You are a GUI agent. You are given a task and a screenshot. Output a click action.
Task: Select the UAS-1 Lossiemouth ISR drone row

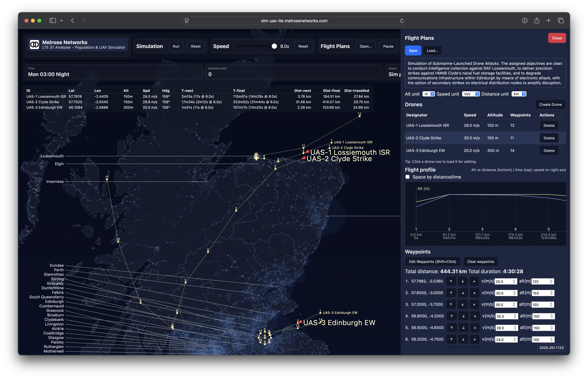[427, 125]
